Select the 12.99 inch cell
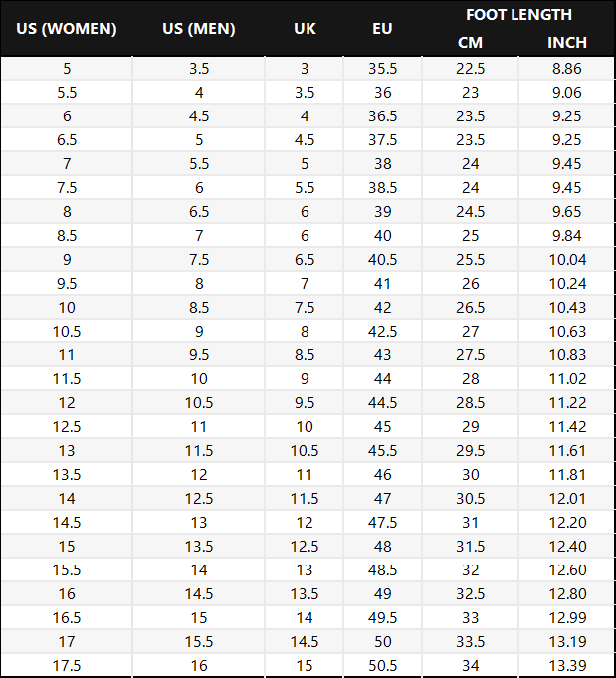616x678 pixels. click(567, 618)
